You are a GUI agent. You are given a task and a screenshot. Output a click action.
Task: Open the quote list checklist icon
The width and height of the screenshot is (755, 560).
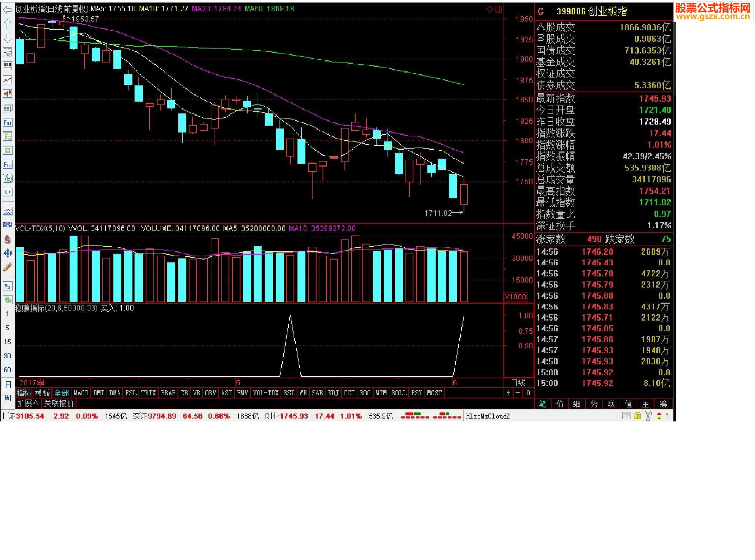(x=7, y=52)
